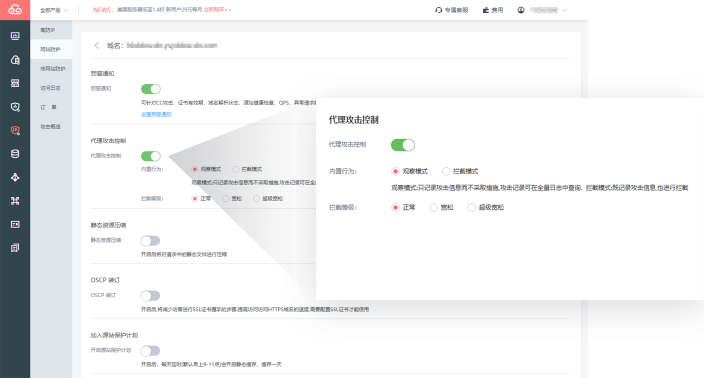Open 网站防护 menu item
Image resolution: width=704 pixels, height=378 pixels.
(51, 49)
